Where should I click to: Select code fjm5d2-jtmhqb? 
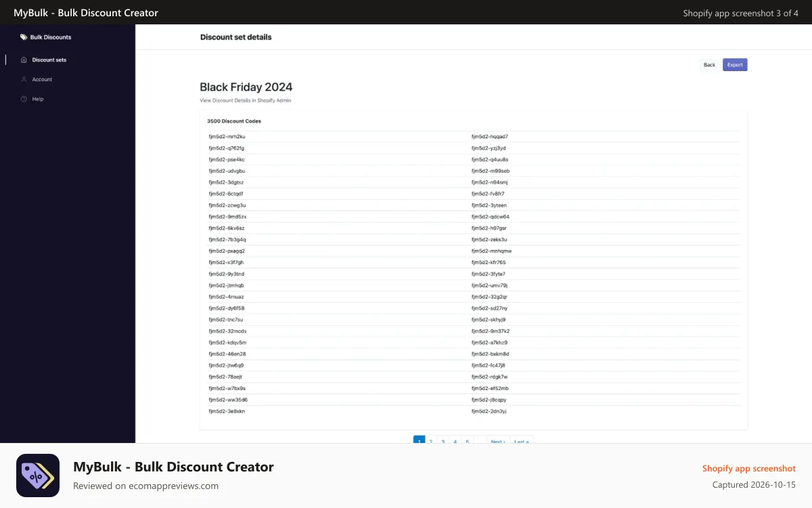tap(226, 285)
